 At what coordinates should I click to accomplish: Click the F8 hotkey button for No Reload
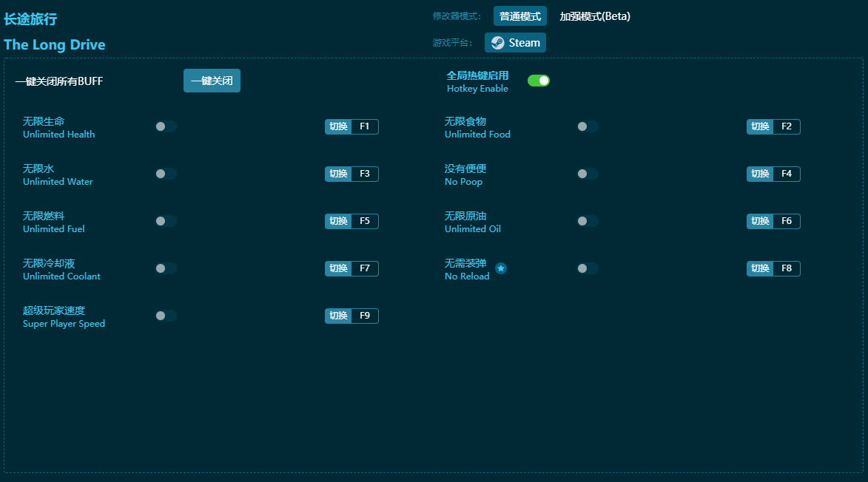pos(786,268)
